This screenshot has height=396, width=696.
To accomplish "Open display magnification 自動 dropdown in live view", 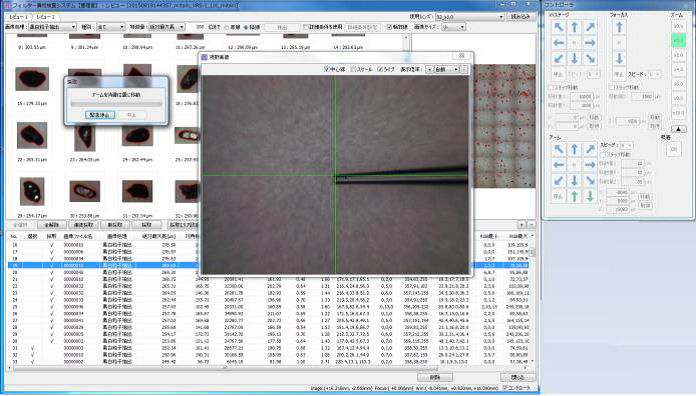I will (446, 69).
